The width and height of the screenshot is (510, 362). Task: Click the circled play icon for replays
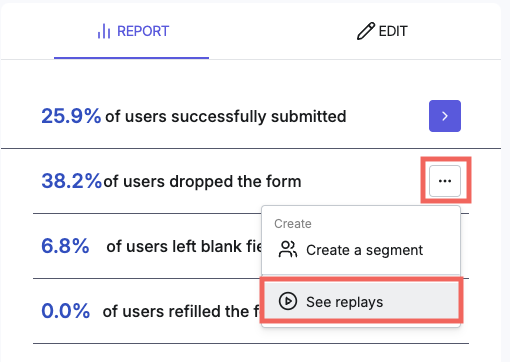coord(288,301)
